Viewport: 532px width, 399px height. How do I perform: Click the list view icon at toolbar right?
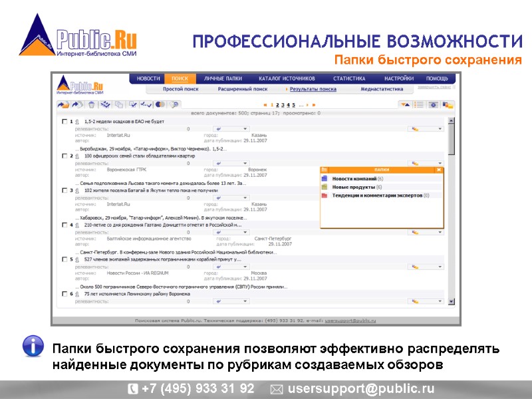point(419,105)
